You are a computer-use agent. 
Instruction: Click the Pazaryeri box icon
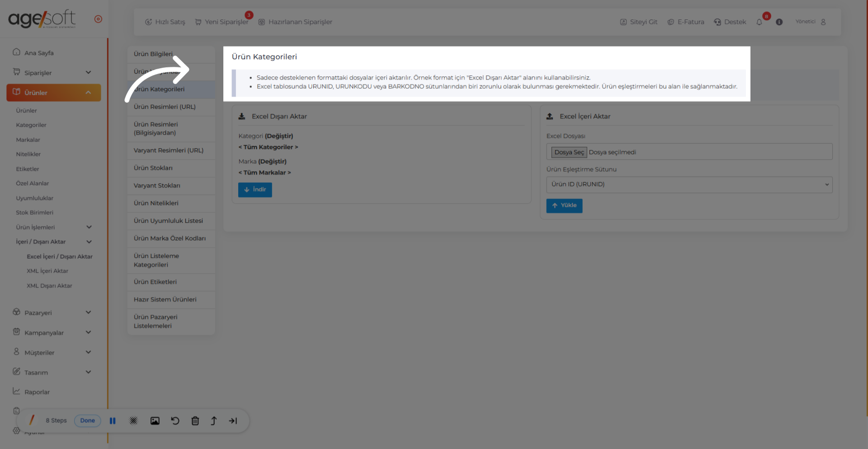[16, 312]
